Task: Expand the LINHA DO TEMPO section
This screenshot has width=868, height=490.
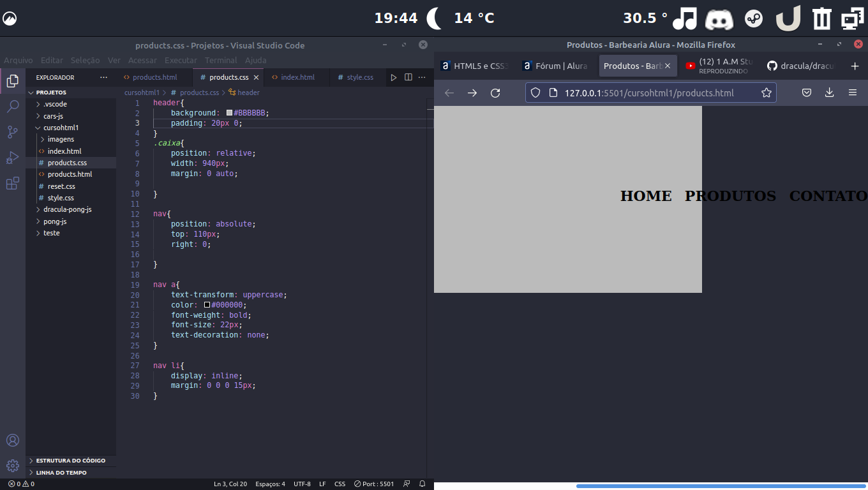Action: click(71, 473)
